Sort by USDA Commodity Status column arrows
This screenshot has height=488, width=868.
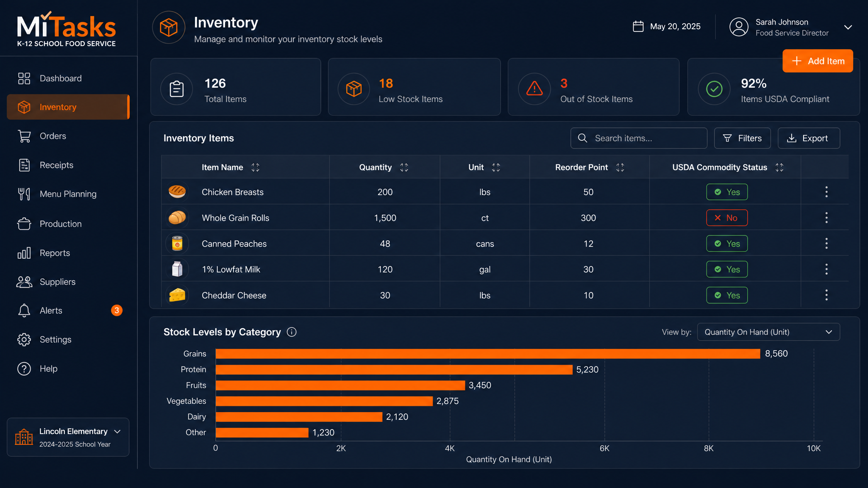(779, 167)
